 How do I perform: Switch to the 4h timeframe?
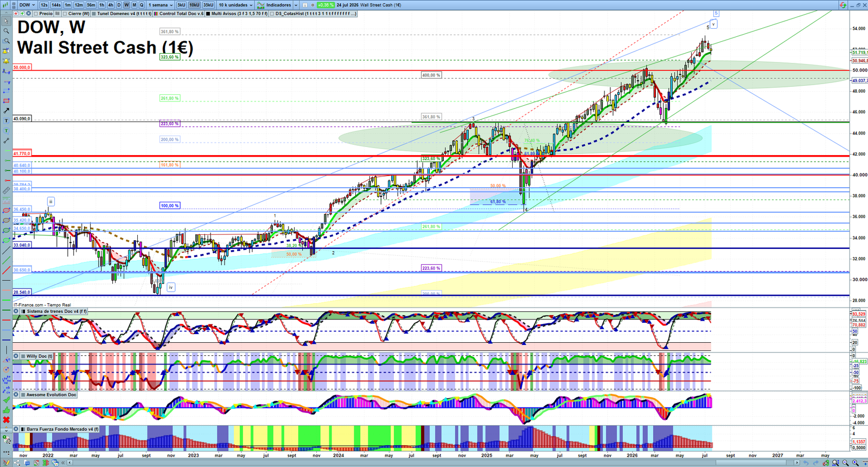111,5
